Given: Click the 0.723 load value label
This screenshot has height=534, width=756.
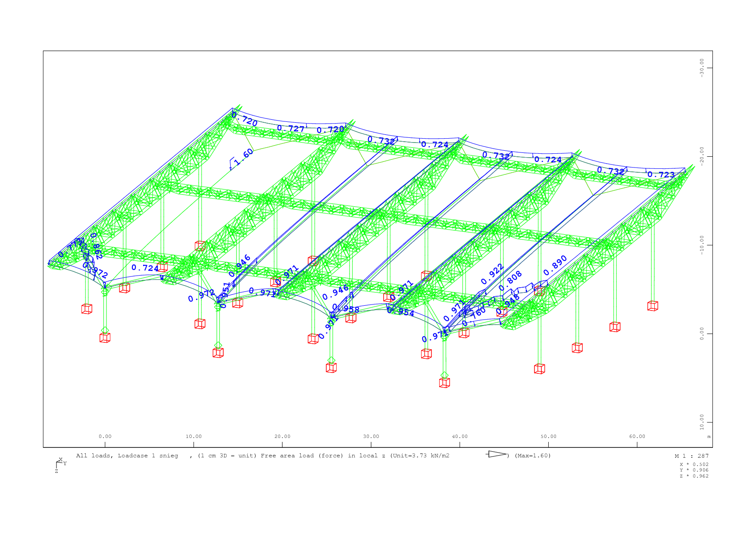Looking at the screenshot, I should coord(661,174).
